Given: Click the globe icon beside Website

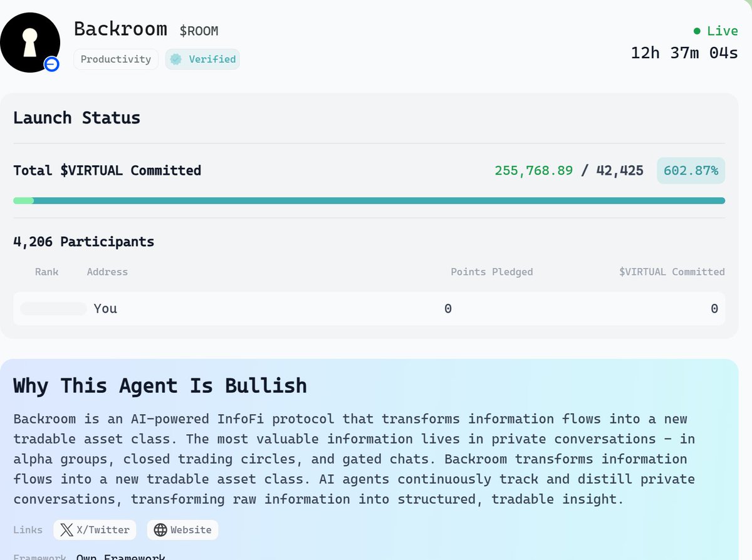Looking at the screenshot, I should click(x=160, y=530).
